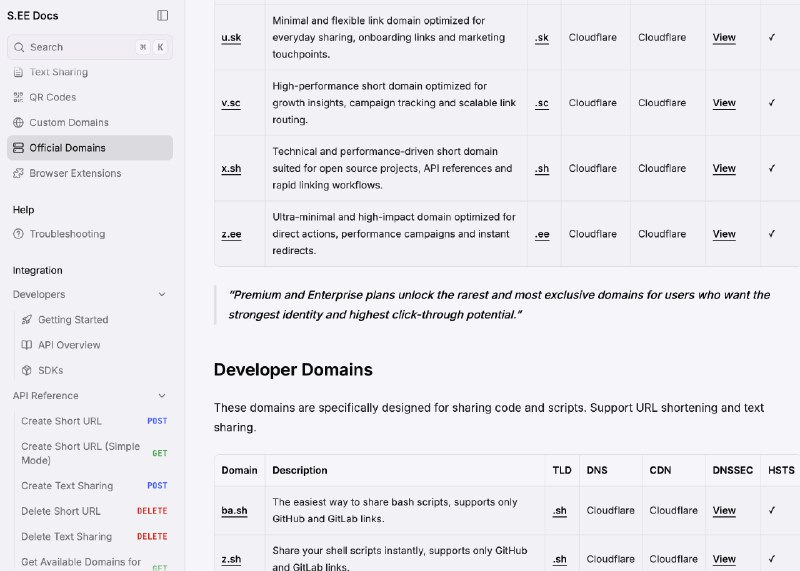The width and height of the screenshot is (800, 571).
Task: Click the ba.sh developer domain link
Action: tap(234, 511)
